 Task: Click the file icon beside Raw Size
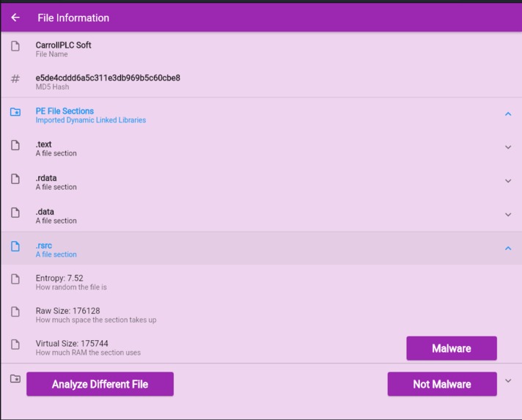click(x=15, y=312)
